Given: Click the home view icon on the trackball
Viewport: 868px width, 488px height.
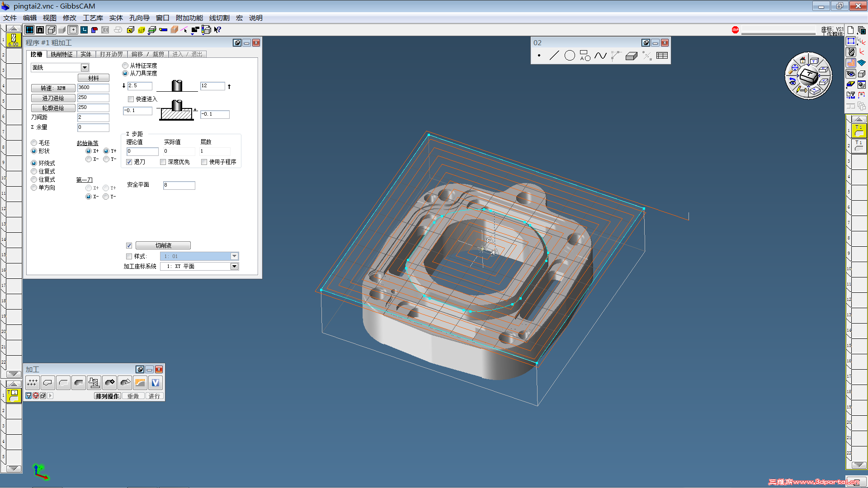Looking at the screenshot, I should pyautogui.click(x=802, y=60).
